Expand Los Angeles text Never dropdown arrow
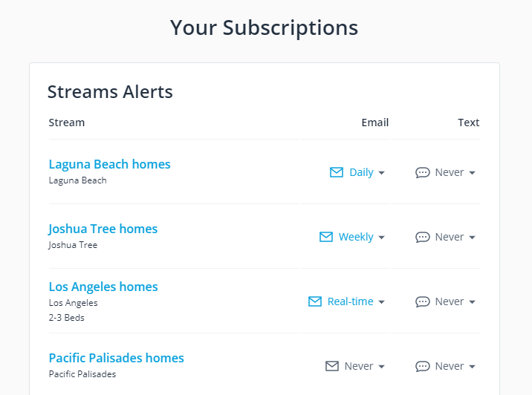The height and width of the screenshot is (395, 532). [x=472, y=302]
